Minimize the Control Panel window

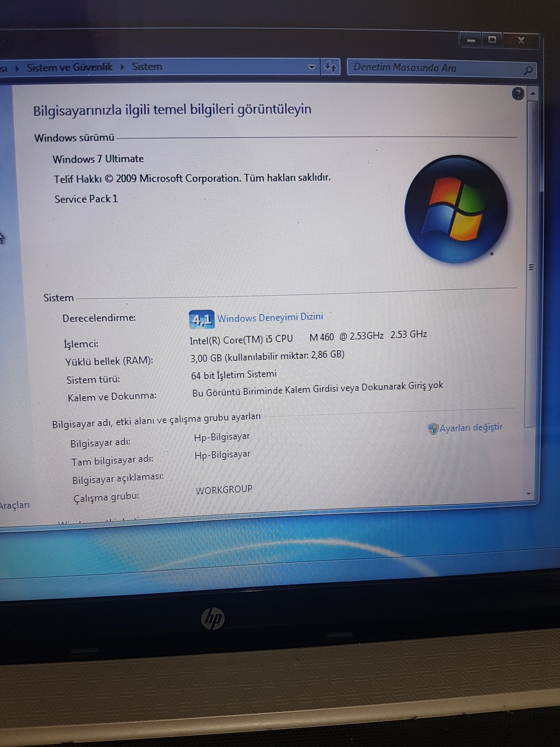pos(471,40)
